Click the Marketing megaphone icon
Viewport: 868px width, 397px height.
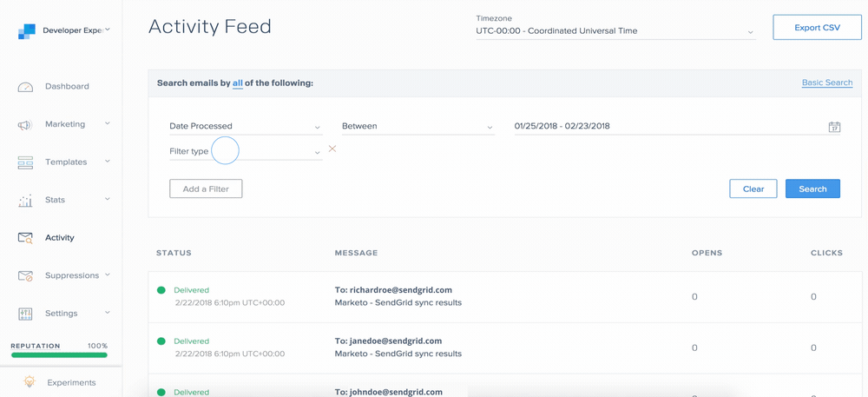point(25,125)
